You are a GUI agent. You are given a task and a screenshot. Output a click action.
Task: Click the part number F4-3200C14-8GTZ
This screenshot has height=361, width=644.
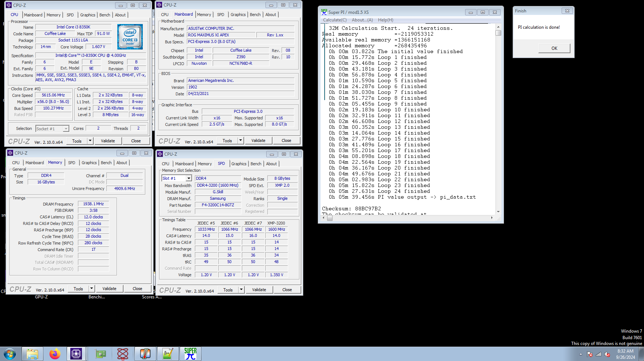(x=218, y=205)
